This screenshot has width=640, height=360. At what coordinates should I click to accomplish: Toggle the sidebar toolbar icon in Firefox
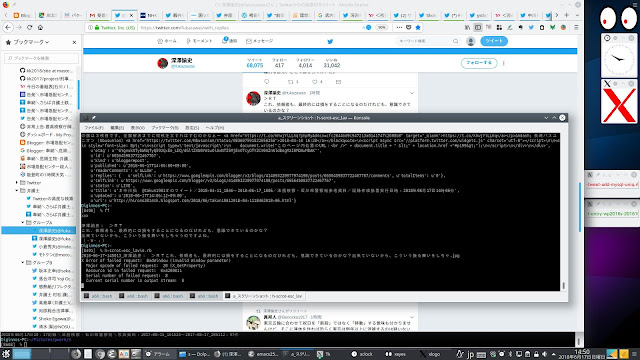pyautogui.click(x=478, y=27)
